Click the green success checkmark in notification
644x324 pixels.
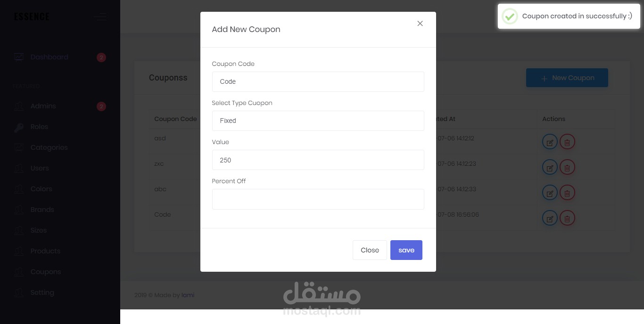pyautogui.click(x=509, y=16)
